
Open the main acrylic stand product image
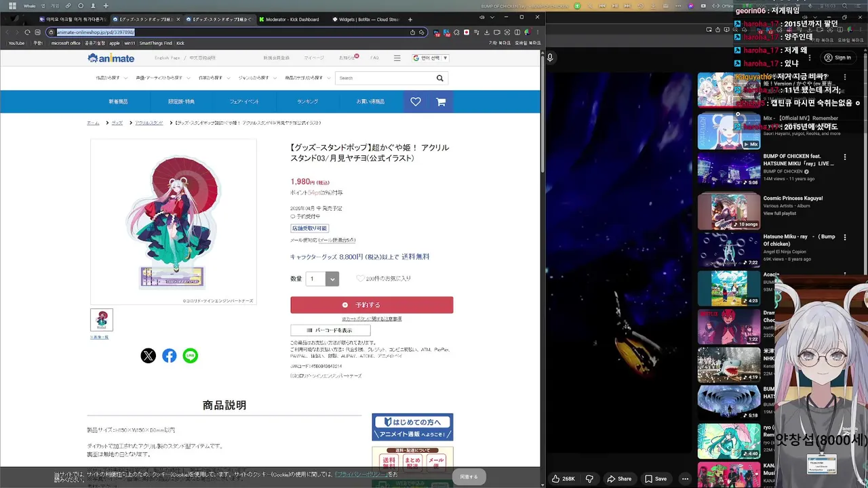[x=174, y=222]
